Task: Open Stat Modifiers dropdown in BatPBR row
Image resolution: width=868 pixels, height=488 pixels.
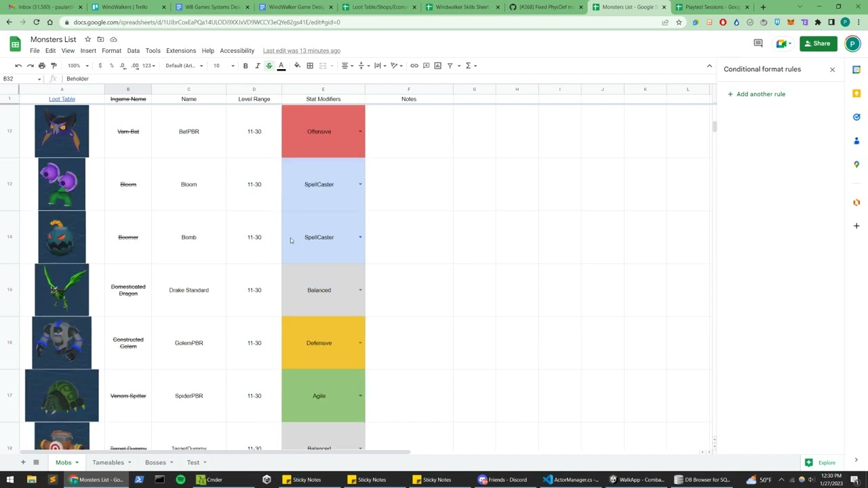Action: [360, 131]
